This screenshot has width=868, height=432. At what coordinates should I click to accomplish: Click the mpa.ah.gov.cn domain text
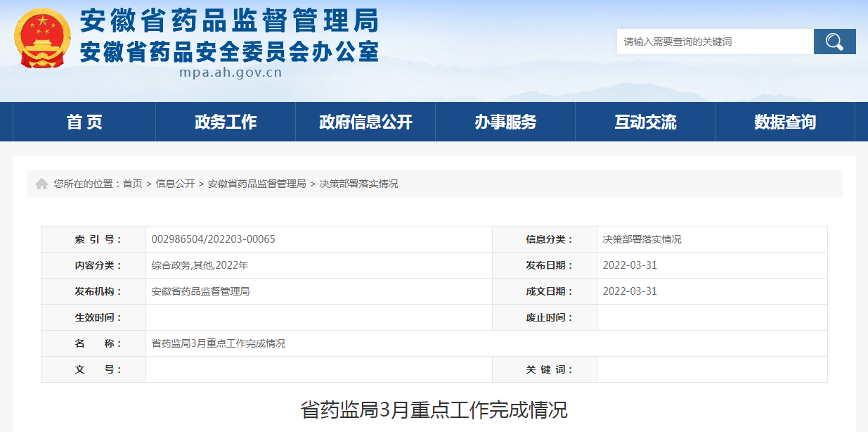[x=231, y=72]
